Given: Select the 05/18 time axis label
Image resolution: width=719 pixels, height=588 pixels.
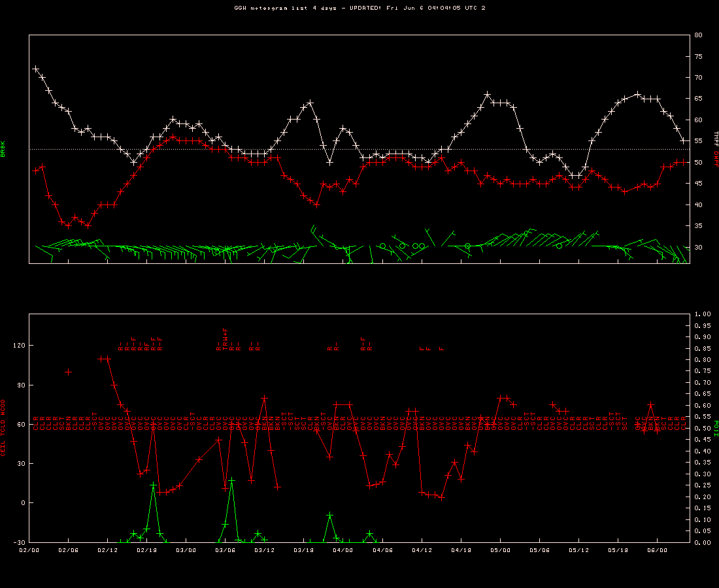Looking at the screenshot, I should [618, 551].
